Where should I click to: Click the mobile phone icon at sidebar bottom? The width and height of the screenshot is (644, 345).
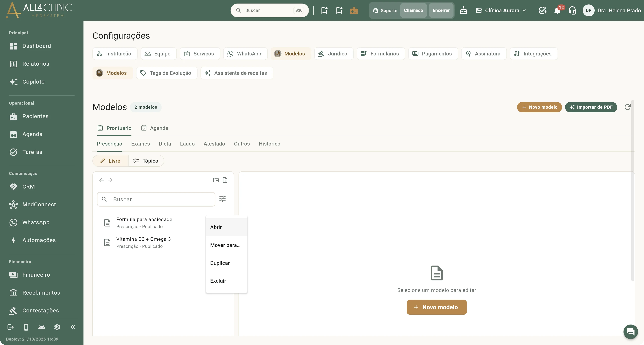point(26,327)
